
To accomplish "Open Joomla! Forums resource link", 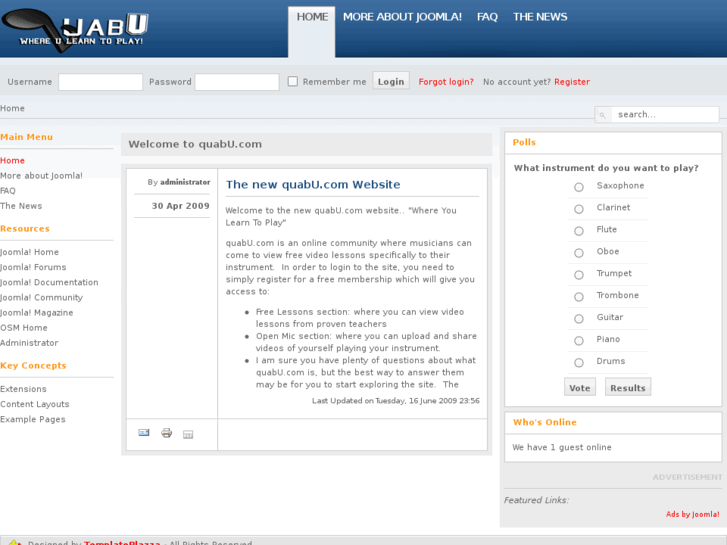I will (x=33, y=267).
